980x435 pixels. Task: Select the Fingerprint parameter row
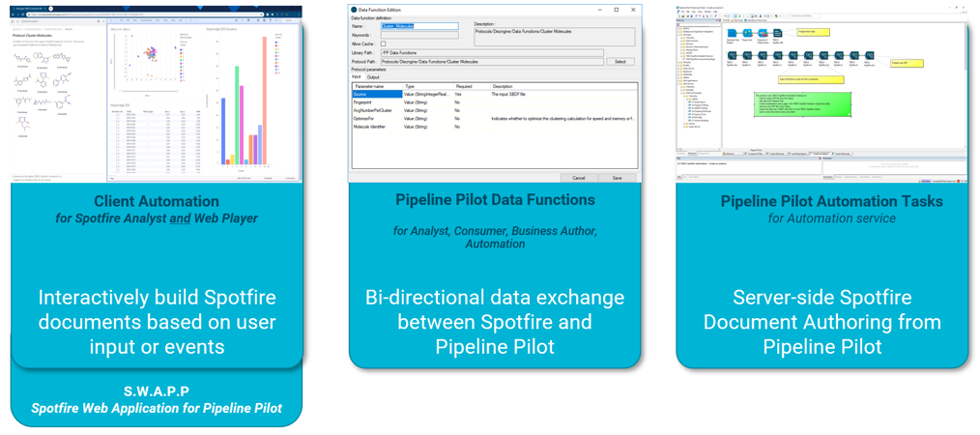pyautogui.click(x=495, y=101)
